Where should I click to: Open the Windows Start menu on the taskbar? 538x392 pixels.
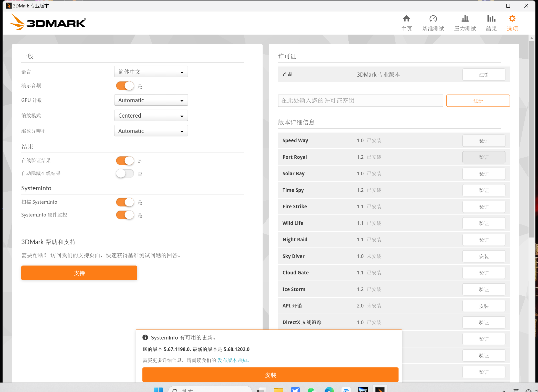(x=158, y=389)
